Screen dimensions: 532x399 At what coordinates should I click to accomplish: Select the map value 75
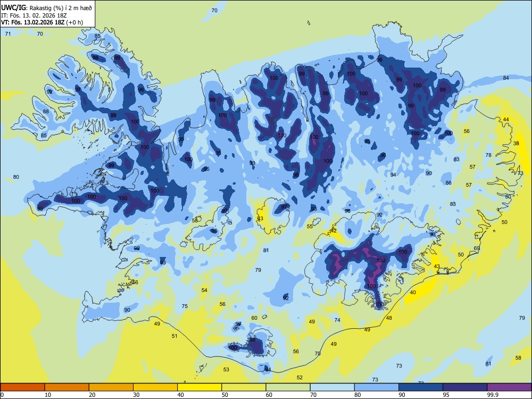pos(184,306)
